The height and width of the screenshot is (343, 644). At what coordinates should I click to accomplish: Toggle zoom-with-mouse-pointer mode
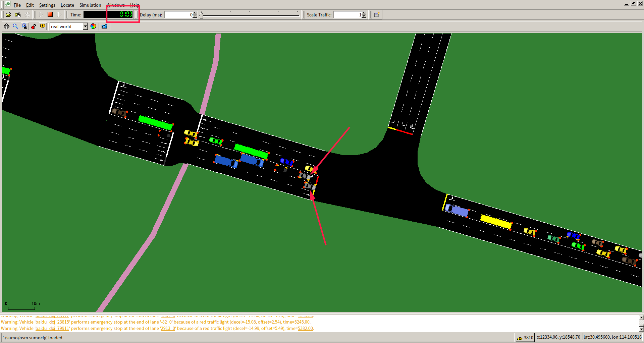pos(24,26)
